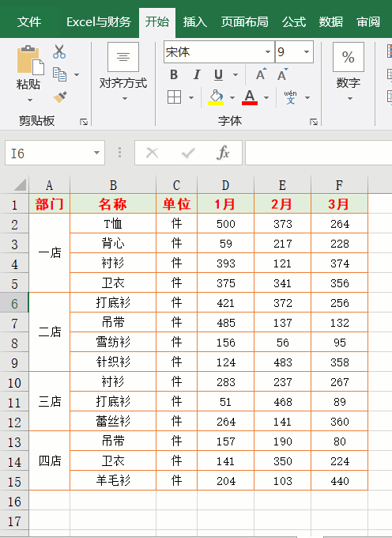Click the percent Number format icon
392x538 pixels.
coord(349,57)
